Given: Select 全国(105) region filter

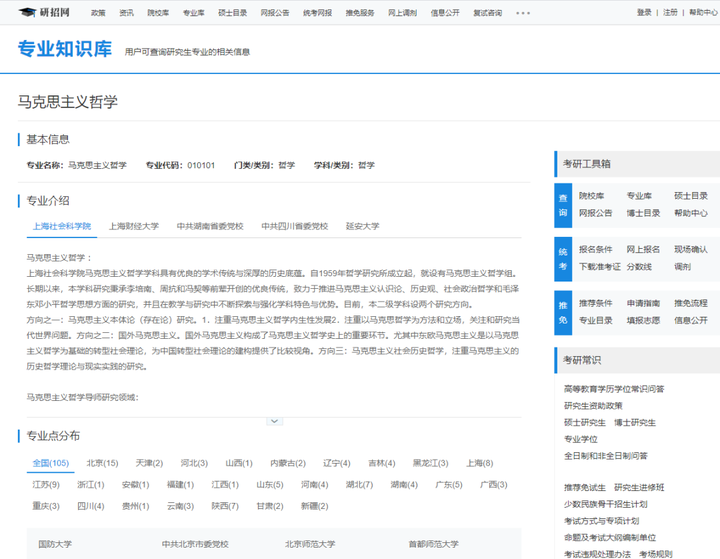Looking at the screenshot, I should click(x=50, y=463).
